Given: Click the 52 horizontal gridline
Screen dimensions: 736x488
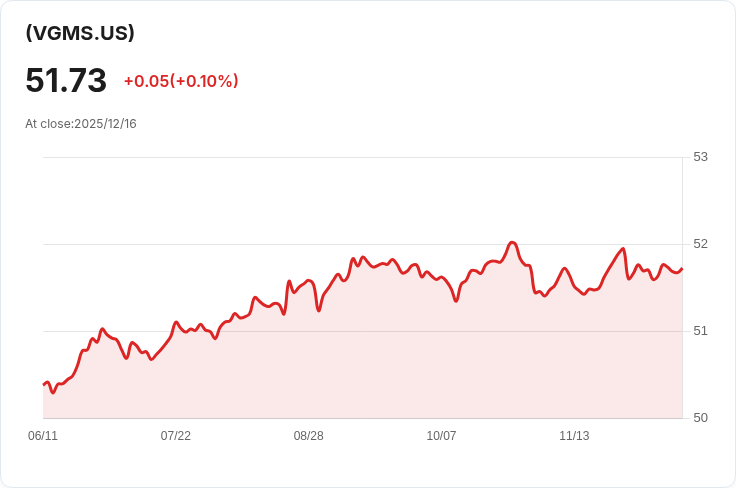Looking at the screenshot, I should pos(363,244).
